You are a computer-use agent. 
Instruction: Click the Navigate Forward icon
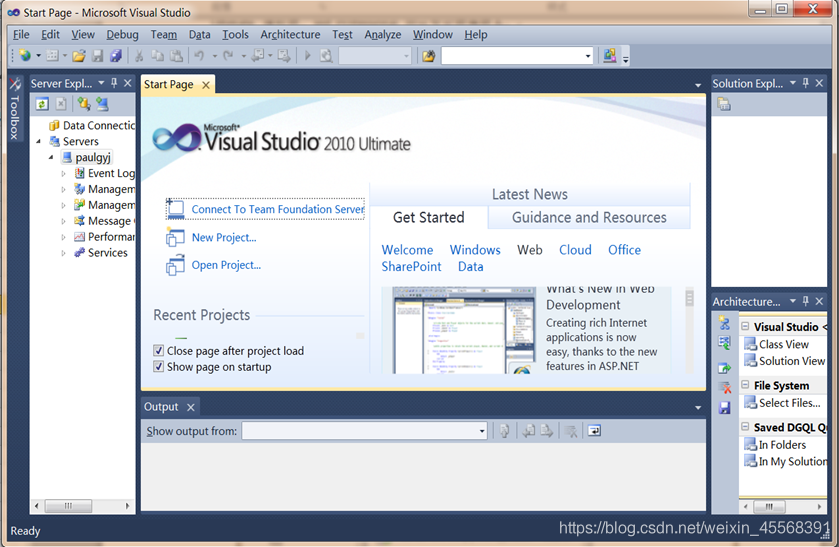pyautogui.click(x=284, y=56)
